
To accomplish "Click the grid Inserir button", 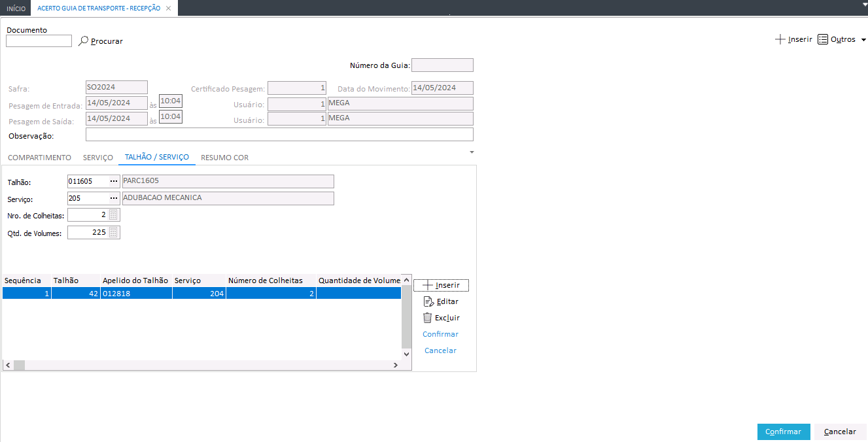I will click(x=441, y=285).
